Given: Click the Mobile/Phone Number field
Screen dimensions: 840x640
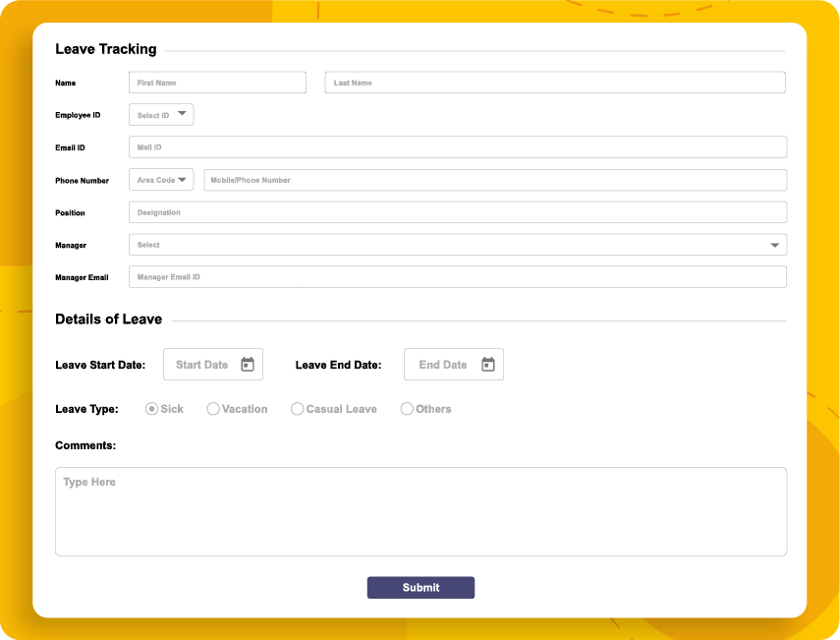Looking at the screenshot, I should click(494, 179).
